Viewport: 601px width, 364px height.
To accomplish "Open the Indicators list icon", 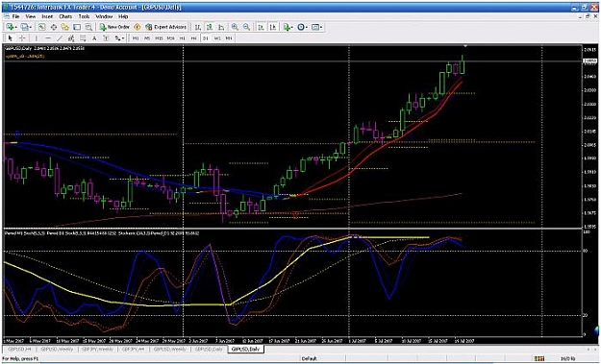I will [287, 27].
